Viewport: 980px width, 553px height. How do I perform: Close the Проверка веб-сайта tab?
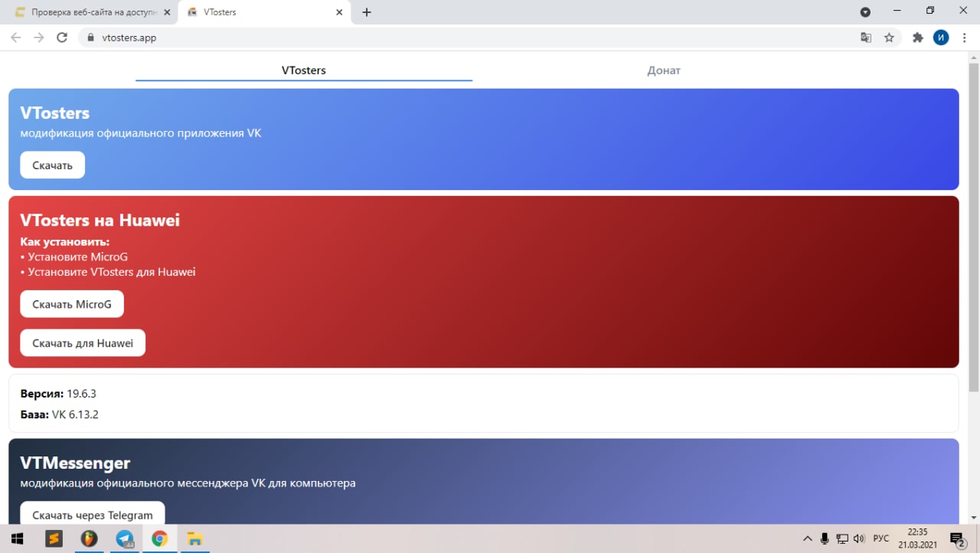[167, 12]
